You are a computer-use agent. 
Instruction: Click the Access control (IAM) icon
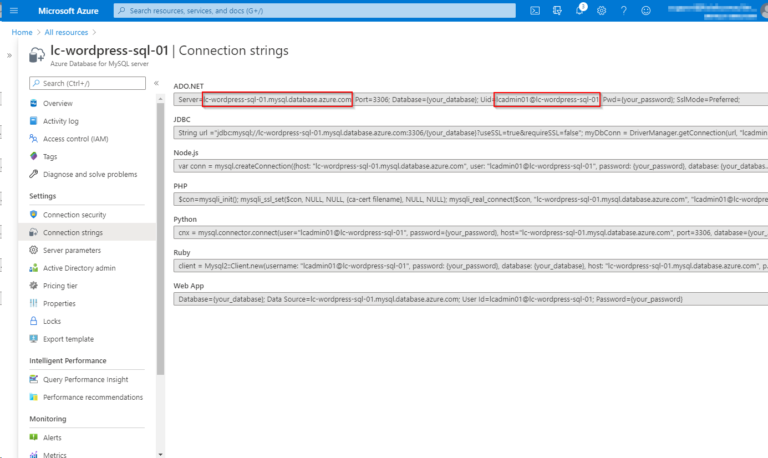33,139
